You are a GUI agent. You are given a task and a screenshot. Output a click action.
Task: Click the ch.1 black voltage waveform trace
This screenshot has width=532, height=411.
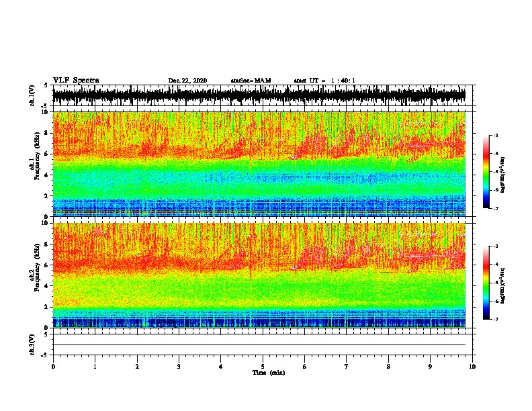coord(259,95)
